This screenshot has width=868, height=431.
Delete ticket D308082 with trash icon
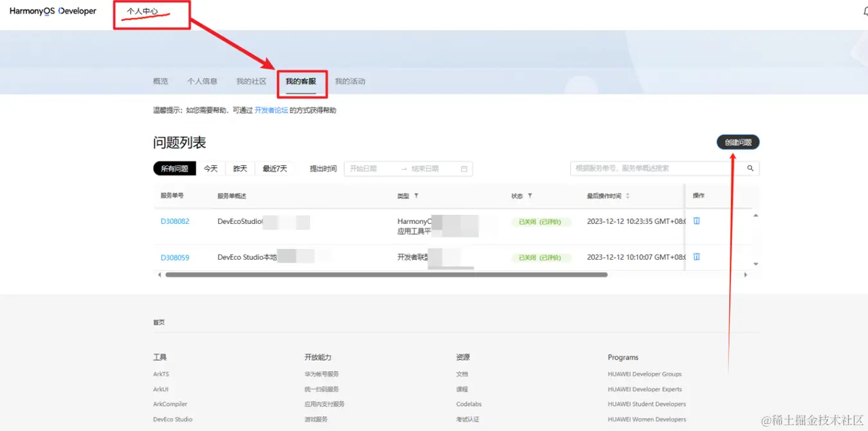point(696,221)
